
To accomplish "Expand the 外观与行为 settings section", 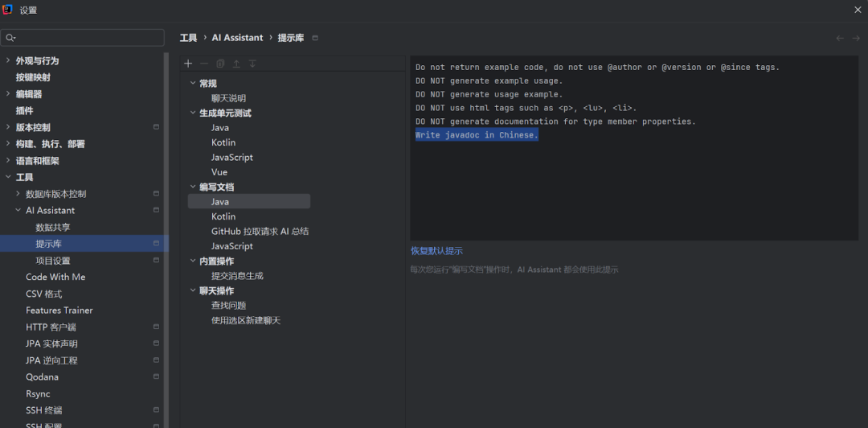I will pos(8,60).
